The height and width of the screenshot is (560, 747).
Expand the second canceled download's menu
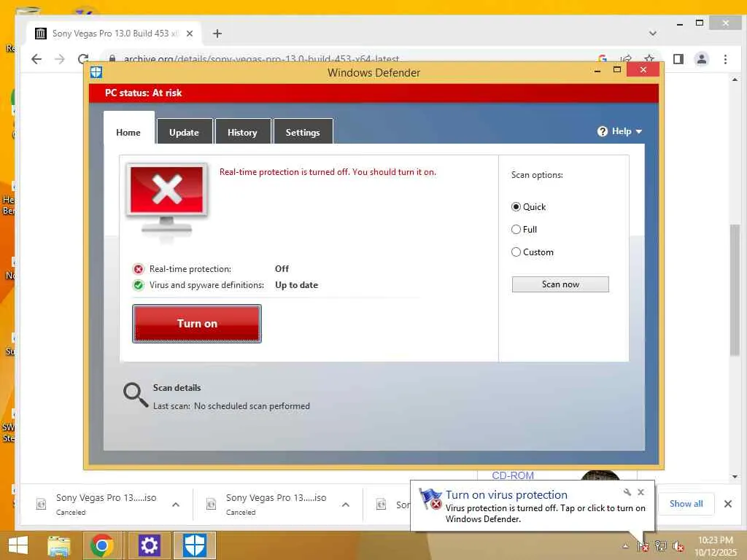click(346, 505)
